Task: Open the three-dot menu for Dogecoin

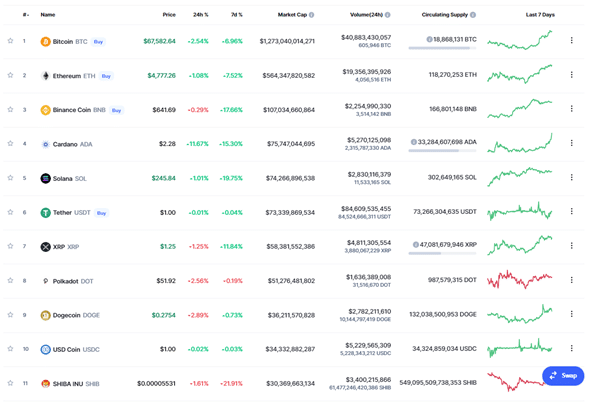Action: pos(571,314)
